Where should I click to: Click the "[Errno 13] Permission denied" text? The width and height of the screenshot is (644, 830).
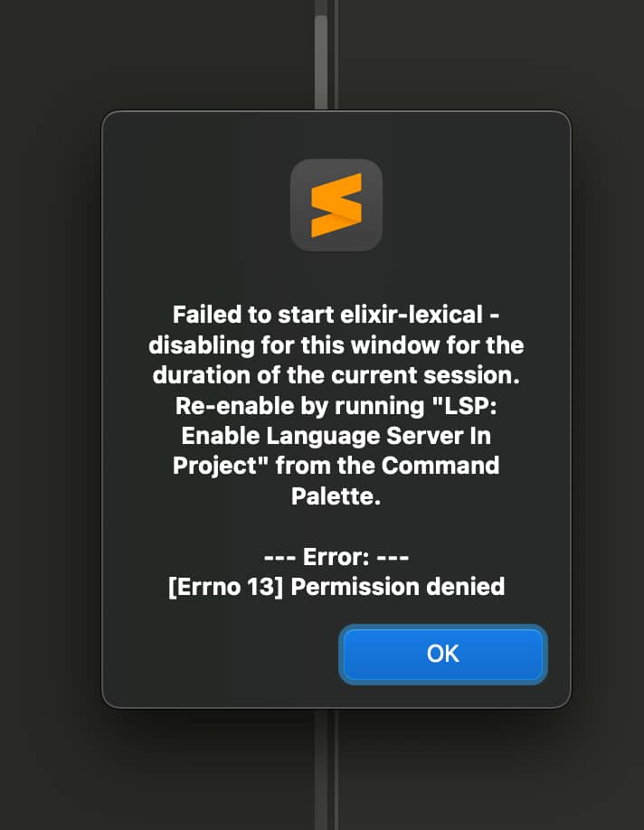tap(336, 586)
